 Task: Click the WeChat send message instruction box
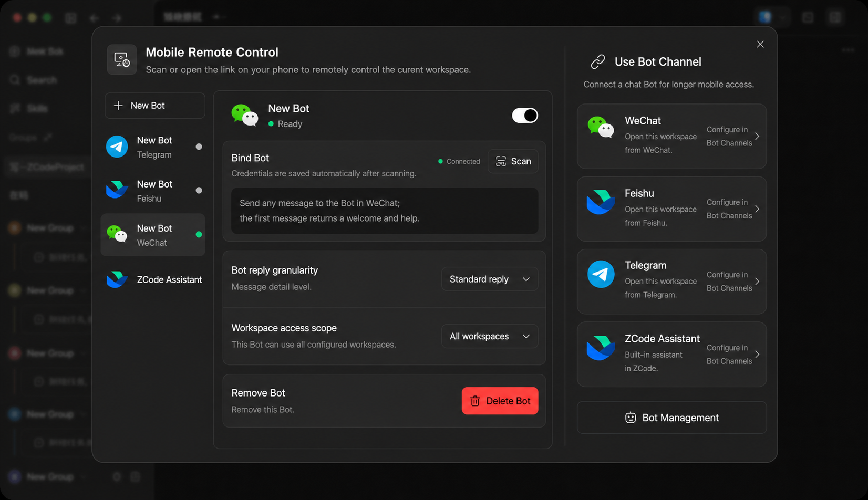[385, 211]
